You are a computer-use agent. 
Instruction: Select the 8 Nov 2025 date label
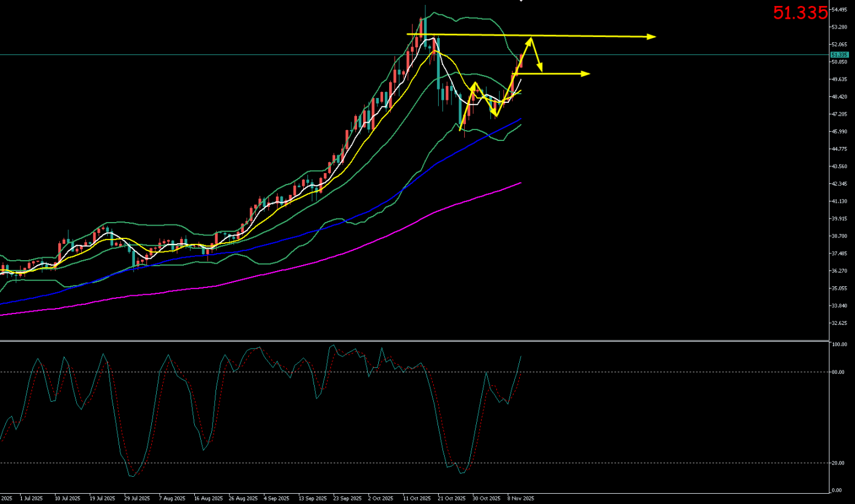[520, 499]
